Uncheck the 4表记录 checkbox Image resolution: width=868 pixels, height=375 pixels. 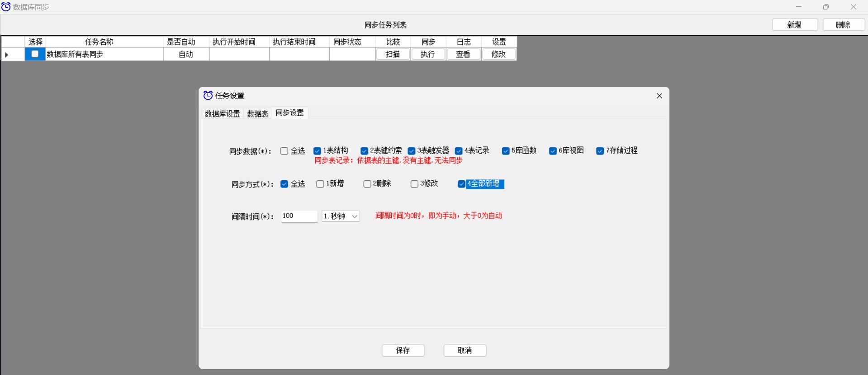[459, 151]
